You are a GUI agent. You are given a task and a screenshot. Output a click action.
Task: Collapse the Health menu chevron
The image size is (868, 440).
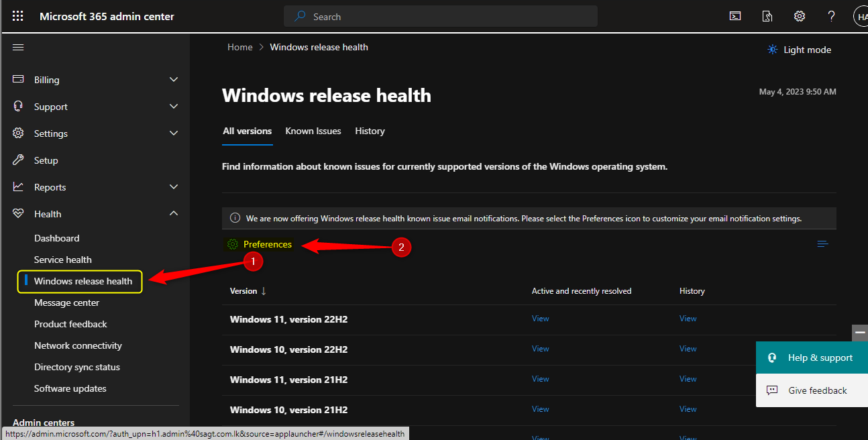[174, 213]
